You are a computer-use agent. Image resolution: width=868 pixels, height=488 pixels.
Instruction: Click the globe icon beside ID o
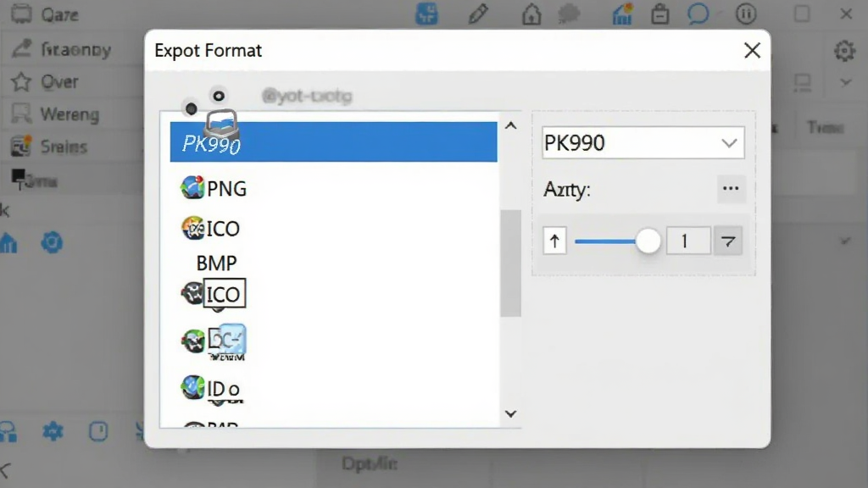pos(192,386)
